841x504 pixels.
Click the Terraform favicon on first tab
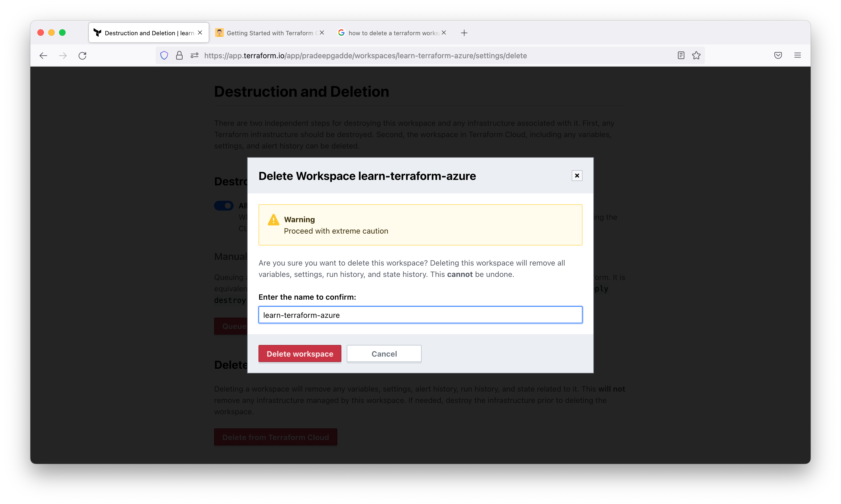(98, 33)
